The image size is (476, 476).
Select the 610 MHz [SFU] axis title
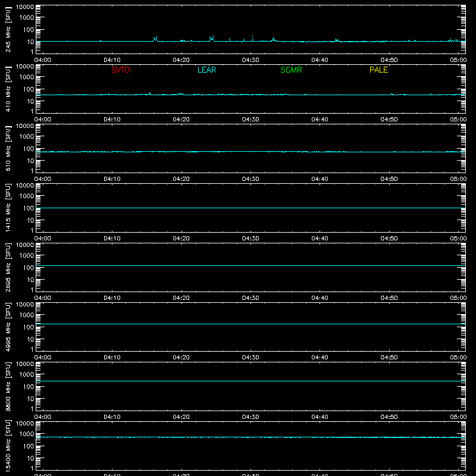tap(8, 148)
